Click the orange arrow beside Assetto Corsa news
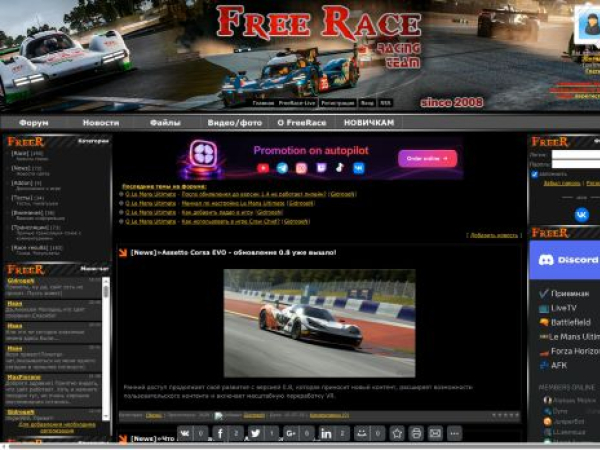This screenshot has height=450, width=600. pyautogui.click(x=122, y=253)
